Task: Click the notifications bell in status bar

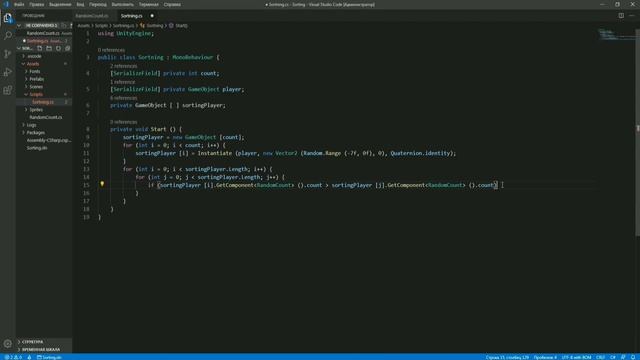Action: coord(633,357)
